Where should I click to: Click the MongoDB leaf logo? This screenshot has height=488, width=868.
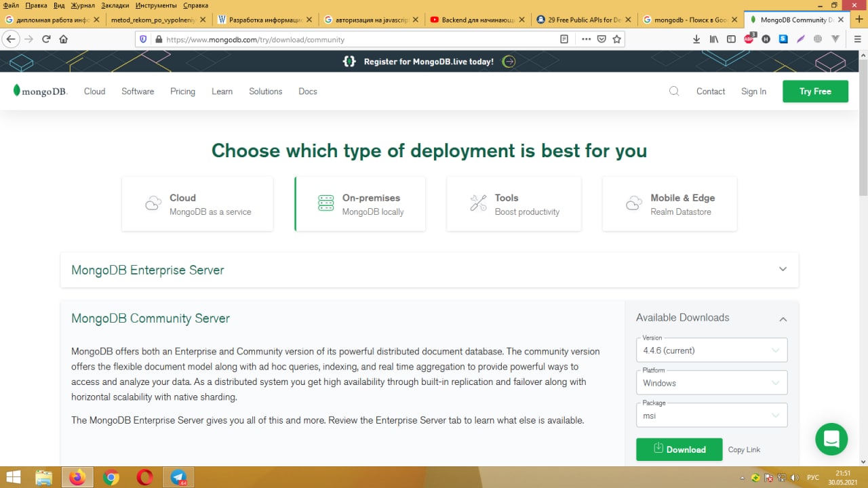40,91
